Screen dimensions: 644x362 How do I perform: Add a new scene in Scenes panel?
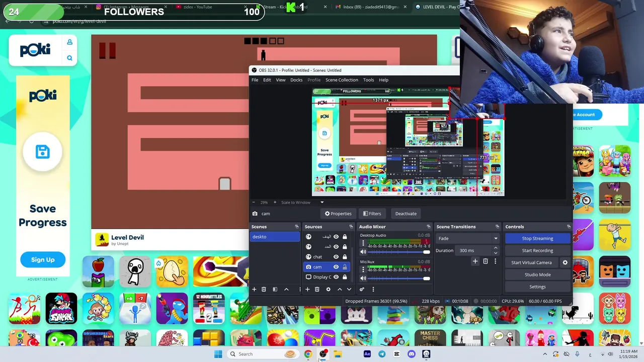click(x=254, y=289)
